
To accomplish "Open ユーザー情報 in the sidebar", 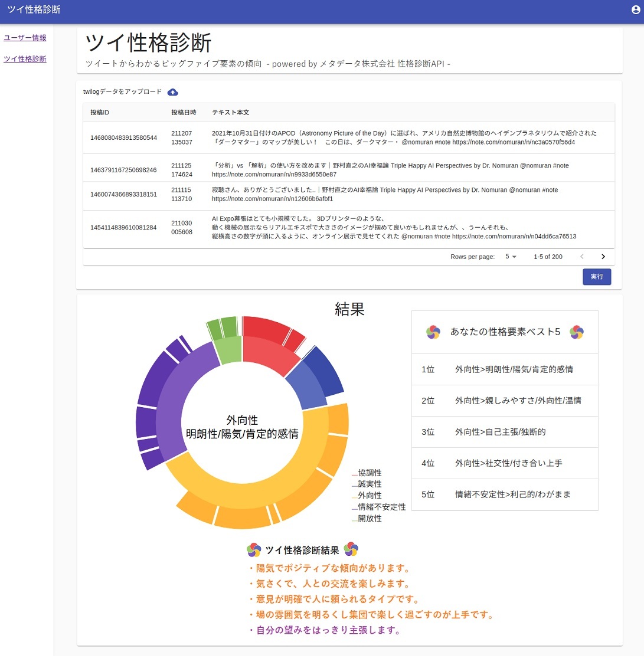I will tap(25, 38).
